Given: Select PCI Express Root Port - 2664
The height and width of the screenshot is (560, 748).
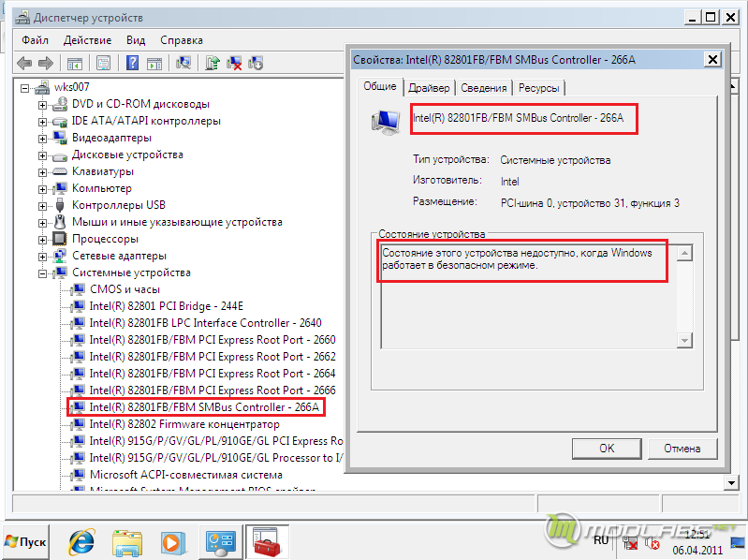Looking at the screenshot, I should (x=213, y=374).
